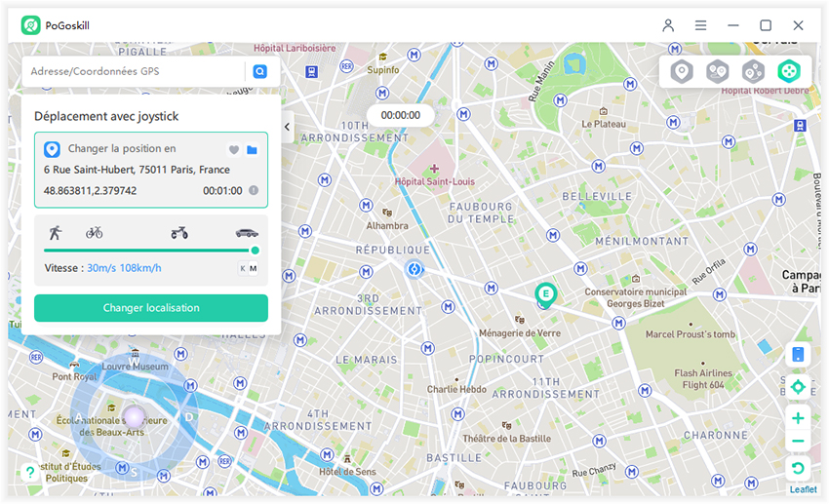Collapse the side panel with left chevron
This screenshot has width=829, height=504.
coord(287,127)
